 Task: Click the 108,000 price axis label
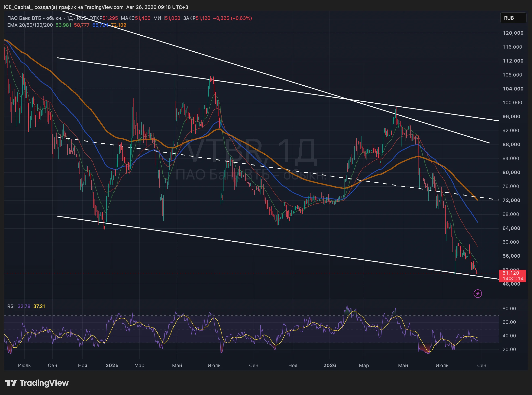513,75
